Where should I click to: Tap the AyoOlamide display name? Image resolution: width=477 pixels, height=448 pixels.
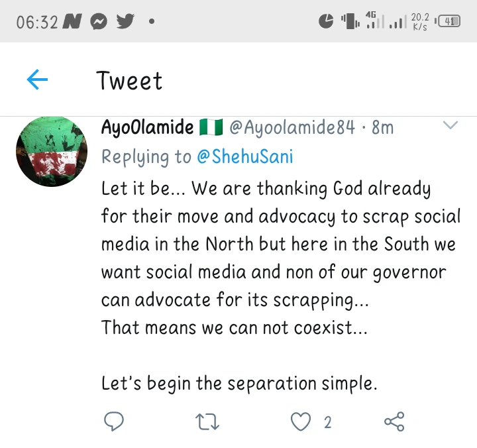pos(147,127)
